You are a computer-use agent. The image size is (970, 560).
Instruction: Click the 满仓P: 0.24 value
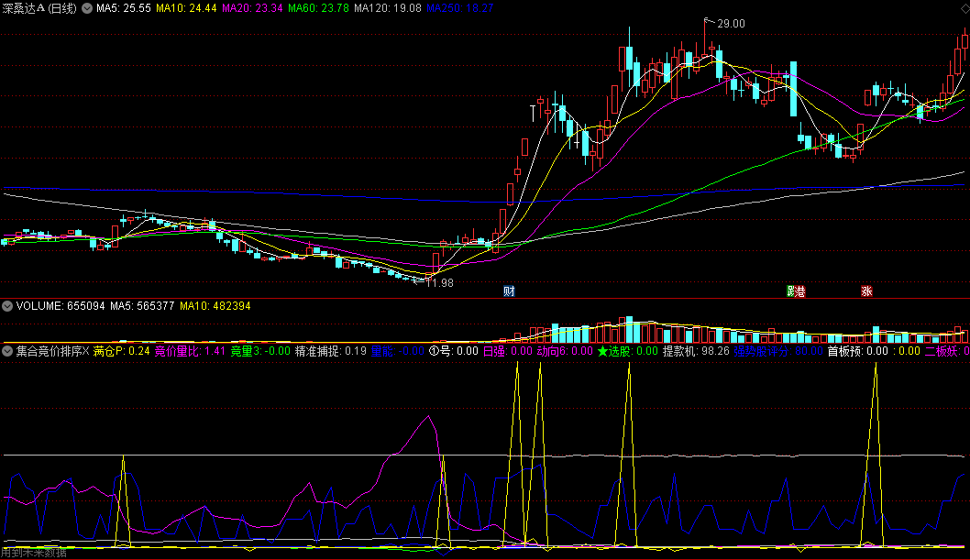[122, 351]
